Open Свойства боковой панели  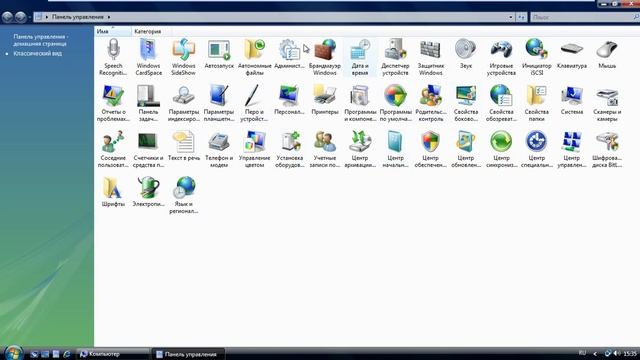[466, 103]
